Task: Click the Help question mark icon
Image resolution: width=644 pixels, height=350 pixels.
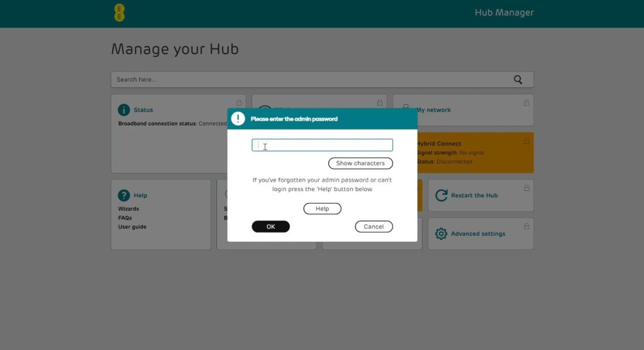Action: pyautogui.click(x=124, y=195)
